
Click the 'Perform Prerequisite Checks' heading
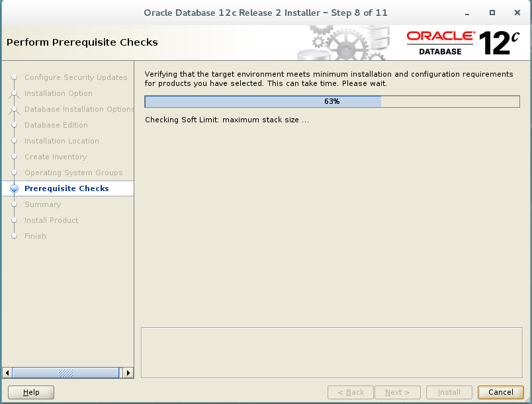[x=82, y=42]
